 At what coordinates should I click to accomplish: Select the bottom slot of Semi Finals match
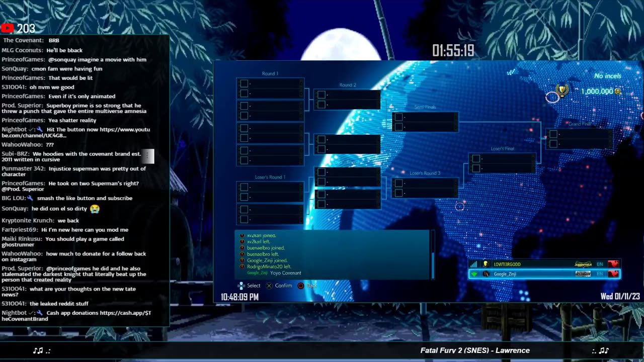tap(425, 127)
